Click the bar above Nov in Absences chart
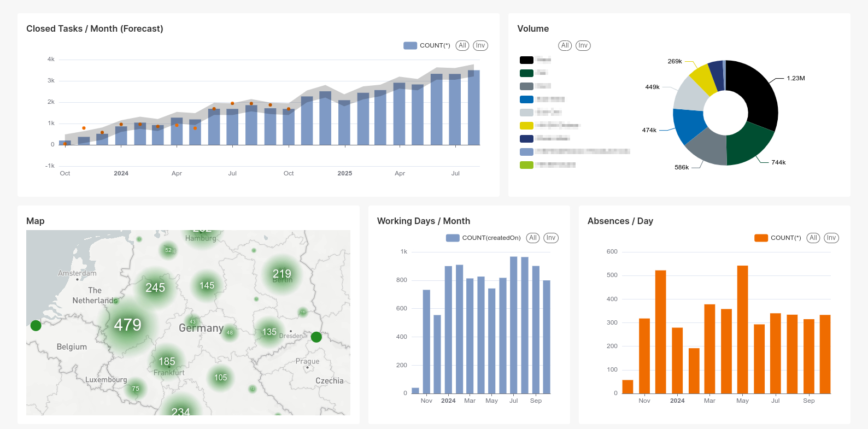Screen dimensions: 868x429 click(x=644, y=356)
